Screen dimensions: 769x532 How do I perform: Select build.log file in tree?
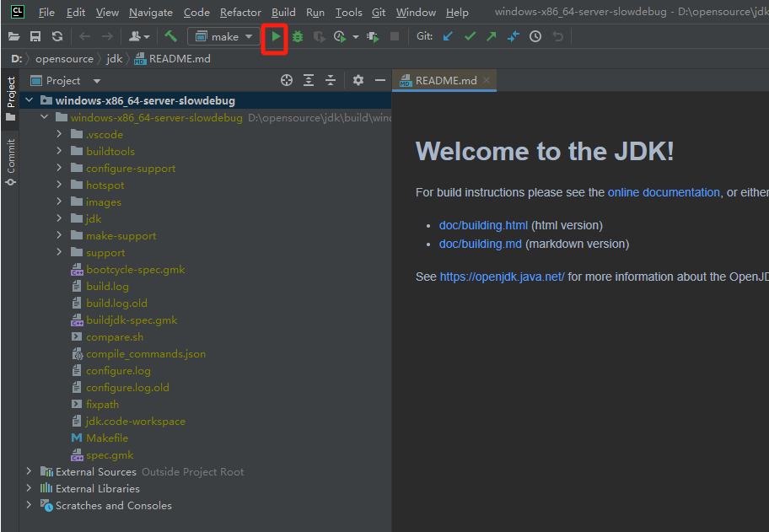[x=107, y=286]
